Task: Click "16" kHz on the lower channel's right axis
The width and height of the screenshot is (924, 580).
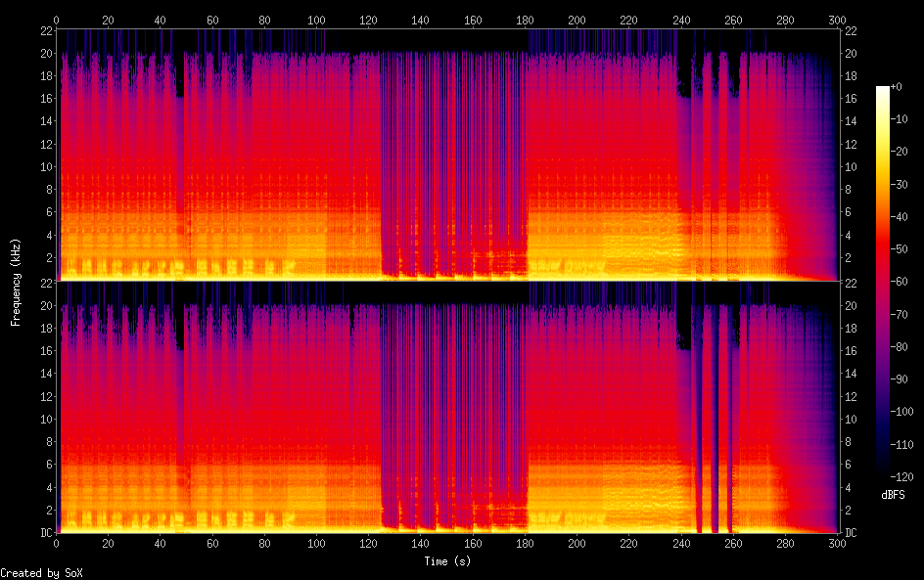Action: [x=851, y=351]
